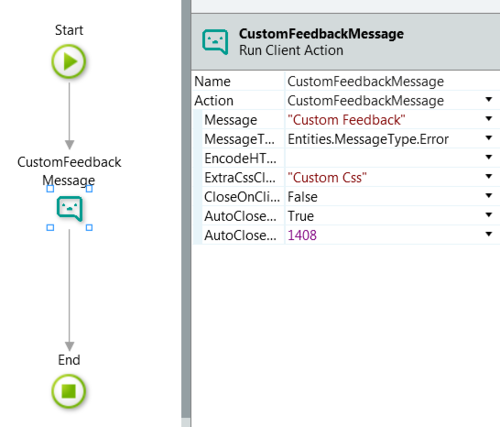Edit the Name field CustomFeedbackMessage
Viewport: 500px width, 427px height.
click(392, 81)
